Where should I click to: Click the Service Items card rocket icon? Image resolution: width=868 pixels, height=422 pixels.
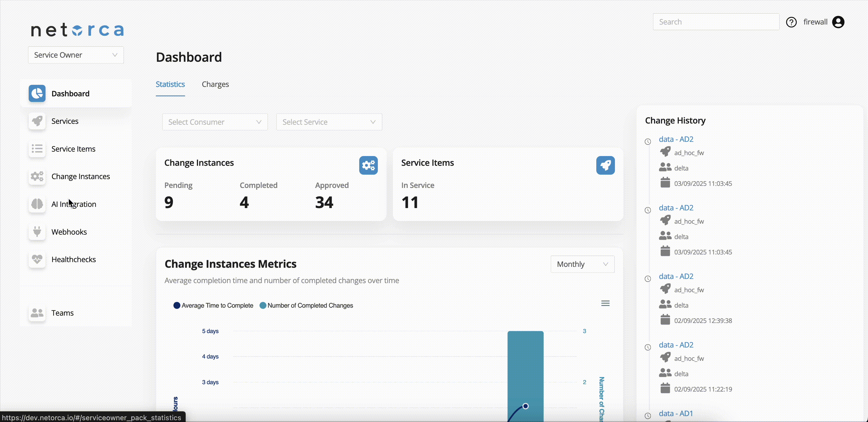[605, 165]
